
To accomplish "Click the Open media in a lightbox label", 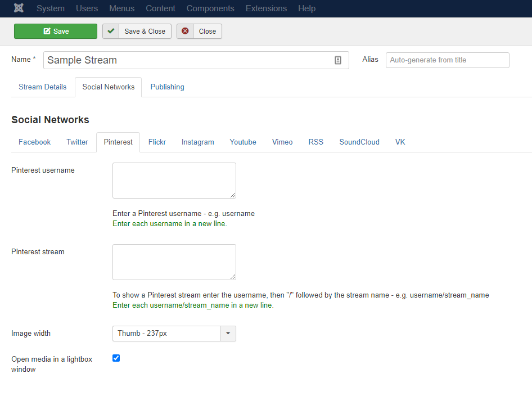I will tap(52, 364).
